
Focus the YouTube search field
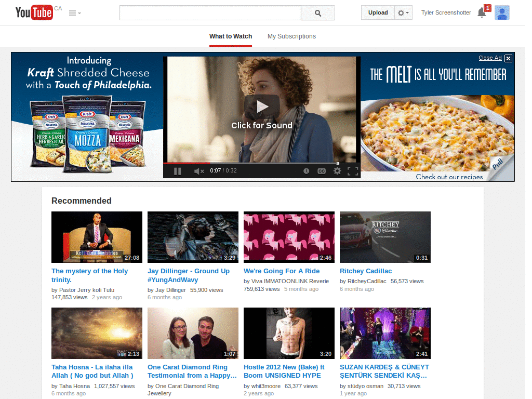pos(210,13)
